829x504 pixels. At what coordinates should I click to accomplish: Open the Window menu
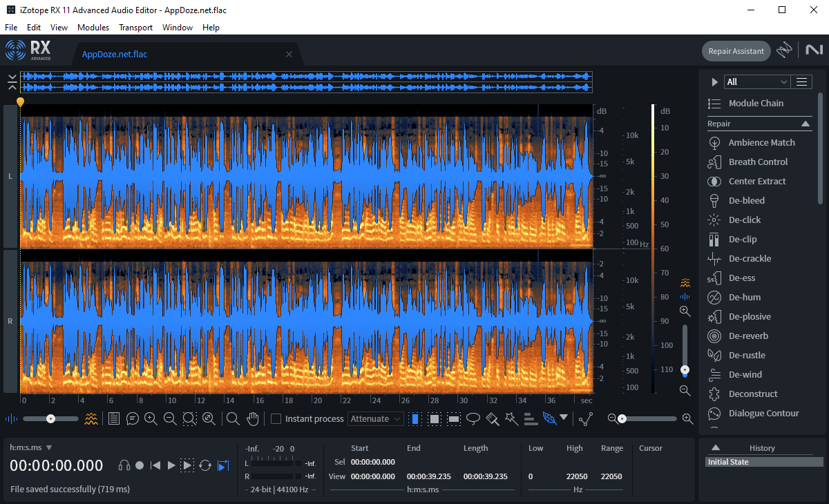tap(178, 28)
